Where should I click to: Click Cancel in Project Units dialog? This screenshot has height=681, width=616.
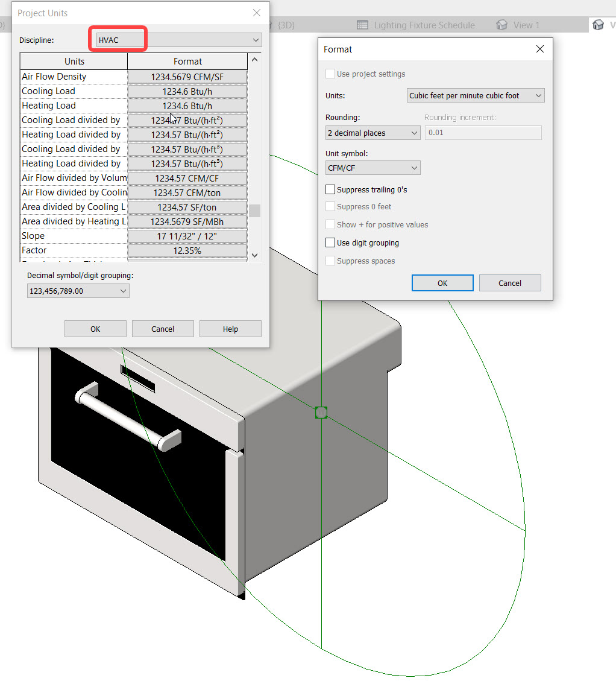click(163, 329)
